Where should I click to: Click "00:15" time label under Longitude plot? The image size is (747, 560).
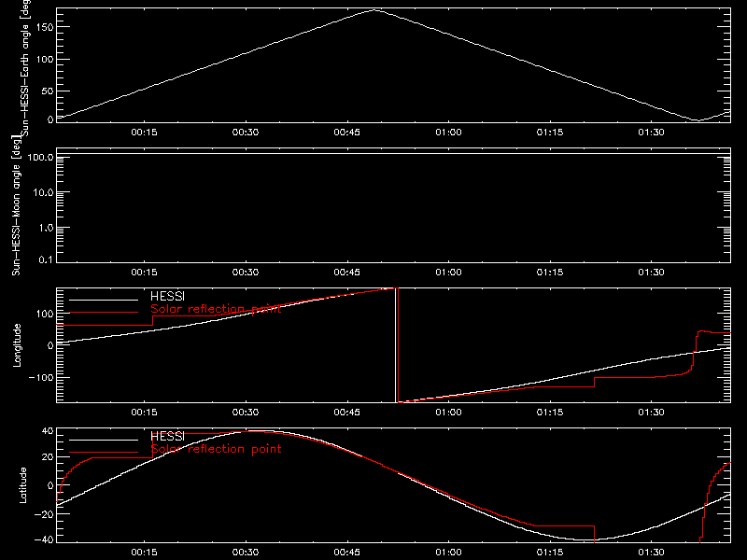[144, 413]
